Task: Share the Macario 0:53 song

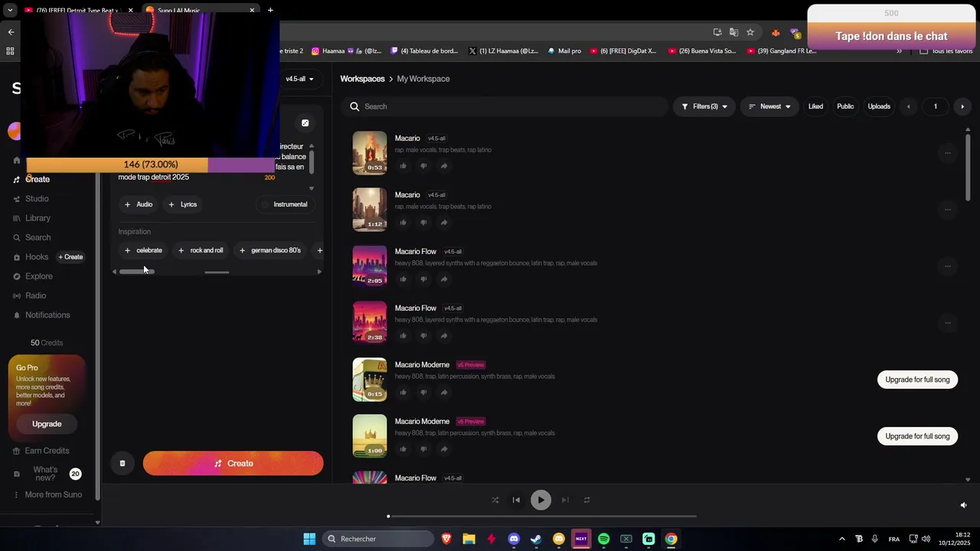Action: [x=444, y=166]
